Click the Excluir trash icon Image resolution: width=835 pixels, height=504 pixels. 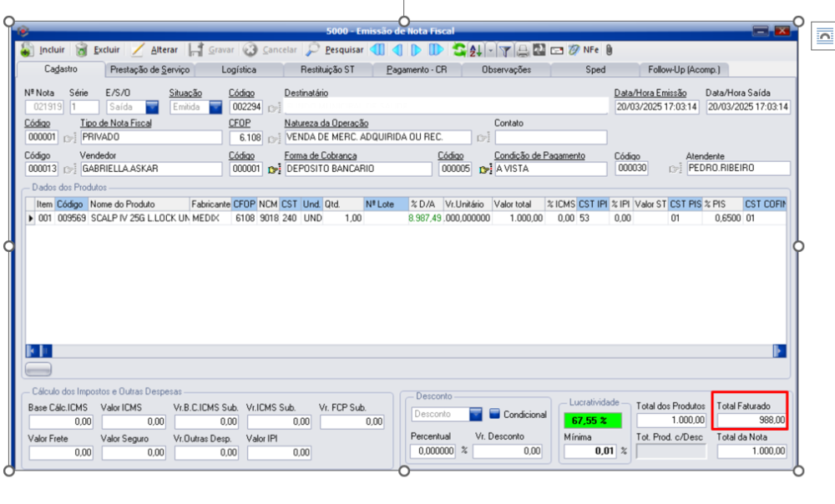82,50
